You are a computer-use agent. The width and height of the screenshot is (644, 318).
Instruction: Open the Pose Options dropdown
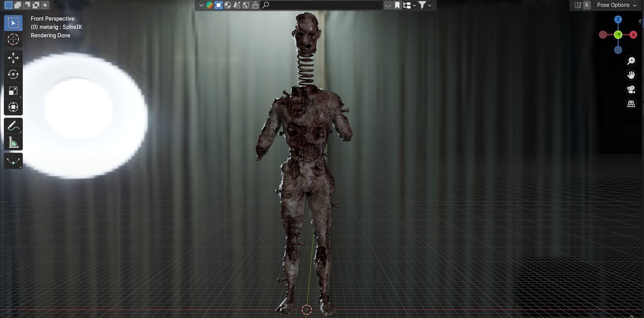coord(615,5)
